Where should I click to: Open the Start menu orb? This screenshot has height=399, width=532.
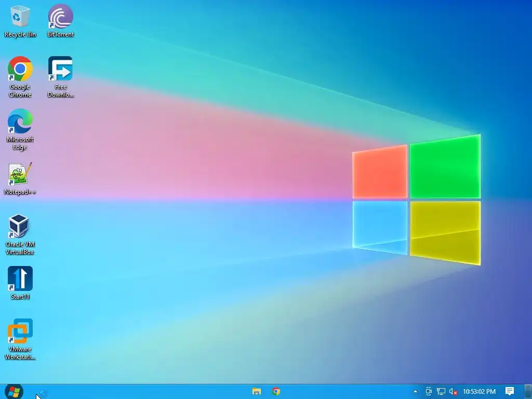(x=14, y=392)
